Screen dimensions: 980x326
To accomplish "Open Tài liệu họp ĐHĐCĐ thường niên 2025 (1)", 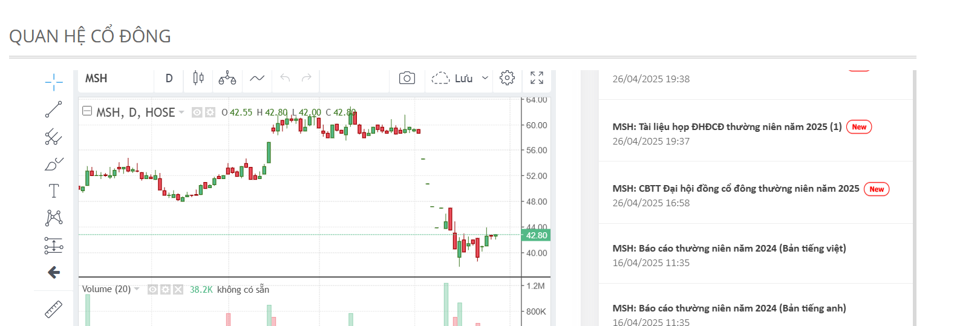I will 727,126.
